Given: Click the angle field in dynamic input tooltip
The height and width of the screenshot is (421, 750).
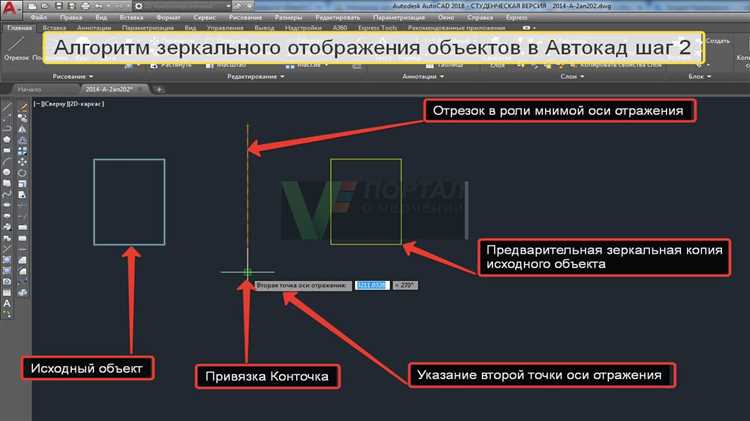Looking at the screenshot, I should 405,285.
